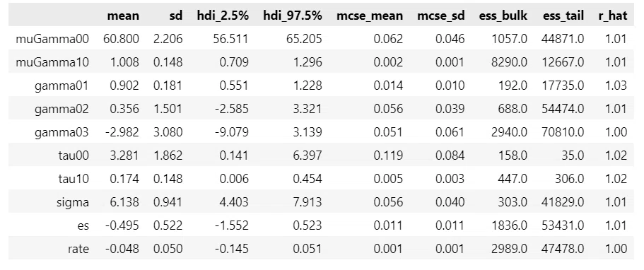Select the sigma row label

click(73, 202)
